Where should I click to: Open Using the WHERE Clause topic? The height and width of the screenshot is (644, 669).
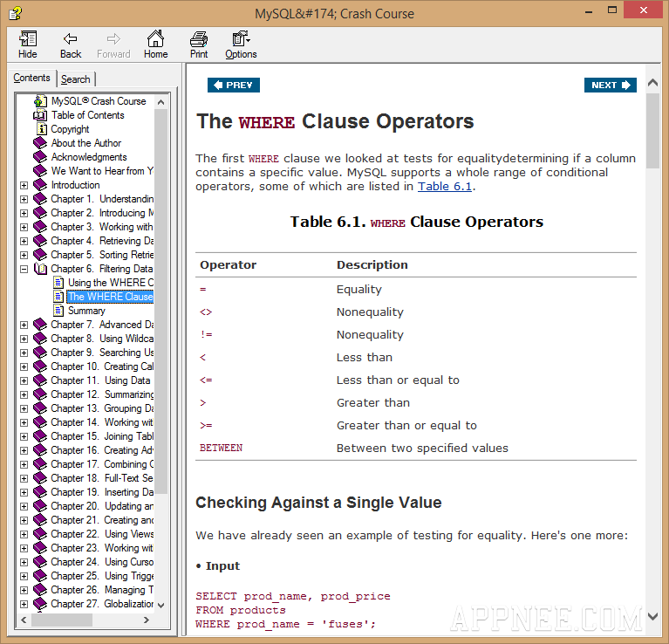[x=111, y=283]
